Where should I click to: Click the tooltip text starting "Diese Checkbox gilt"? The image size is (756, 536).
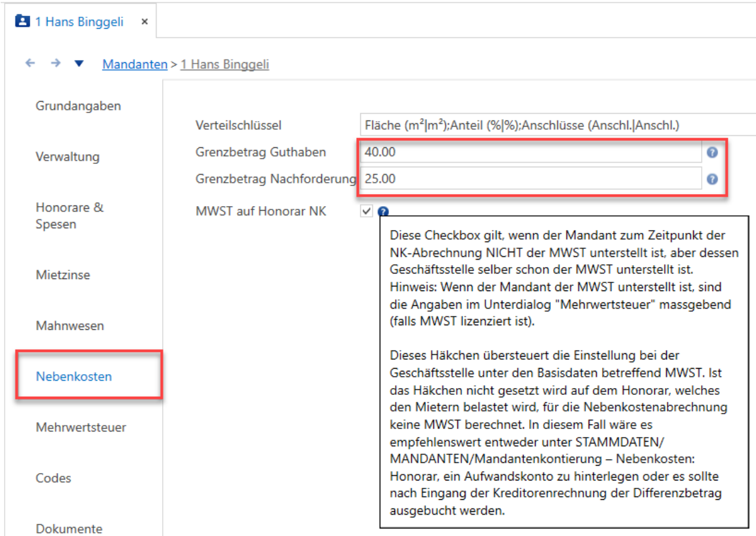point(564,278)
